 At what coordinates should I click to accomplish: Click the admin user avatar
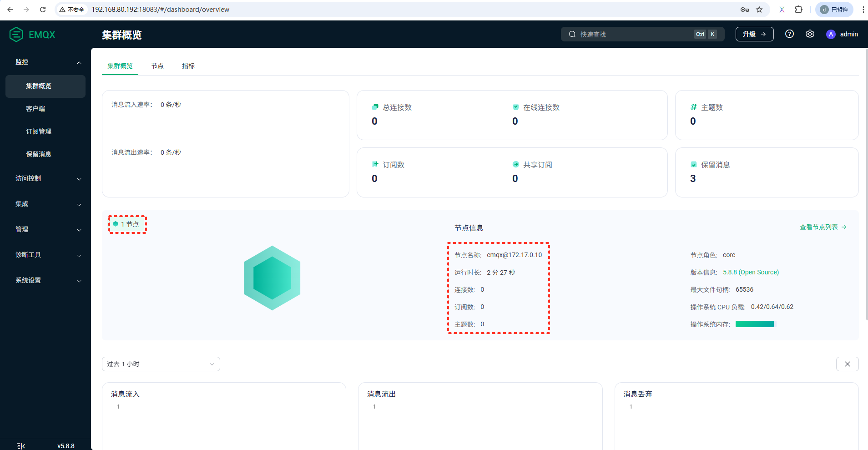pos(831,34)
